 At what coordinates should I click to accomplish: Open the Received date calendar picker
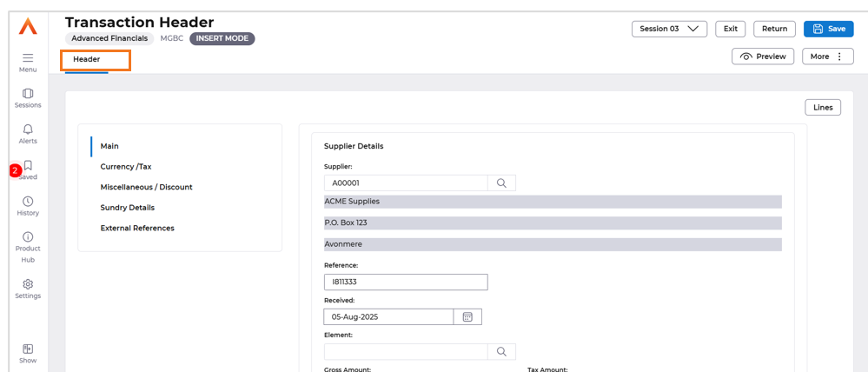click(x=467, y=316)
